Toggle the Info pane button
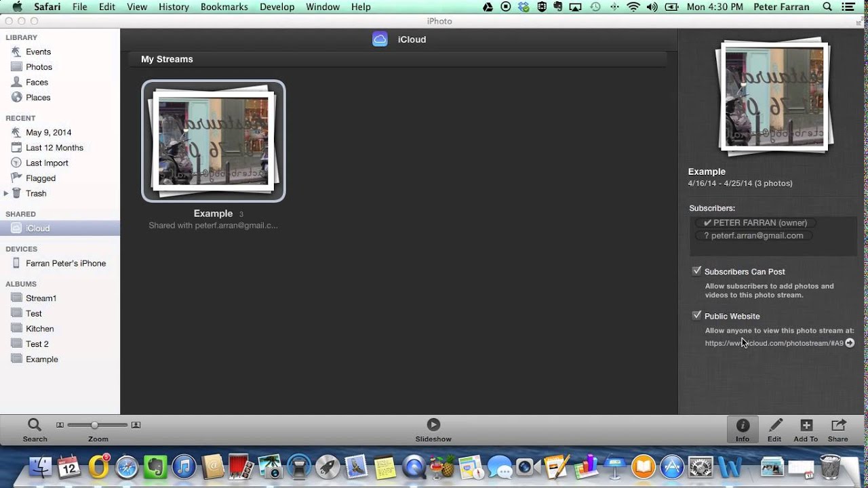This screenshot has width=868, height=488. coord(743,430)
